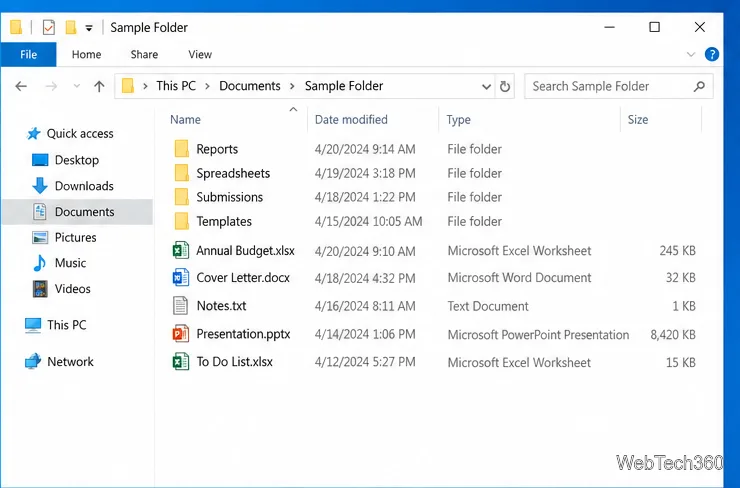Click the Excel icon of To Do List.xlsx

coord(181,362)
